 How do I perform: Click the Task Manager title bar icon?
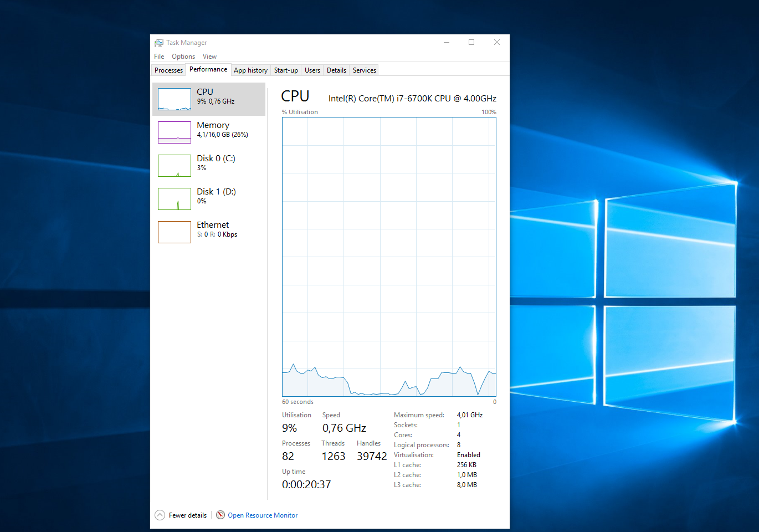[159, 42]
